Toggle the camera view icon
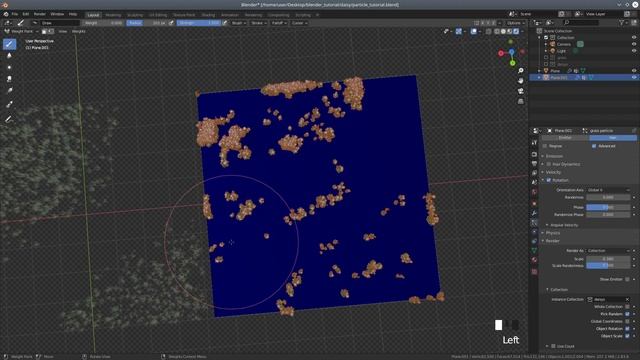 [x=521, y=91]
